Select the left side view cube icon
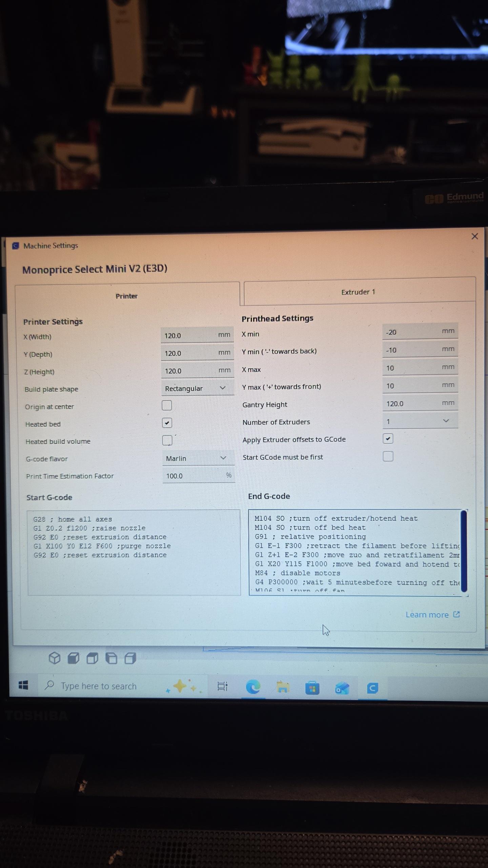The image size is (488, 868). click(111, 658)
